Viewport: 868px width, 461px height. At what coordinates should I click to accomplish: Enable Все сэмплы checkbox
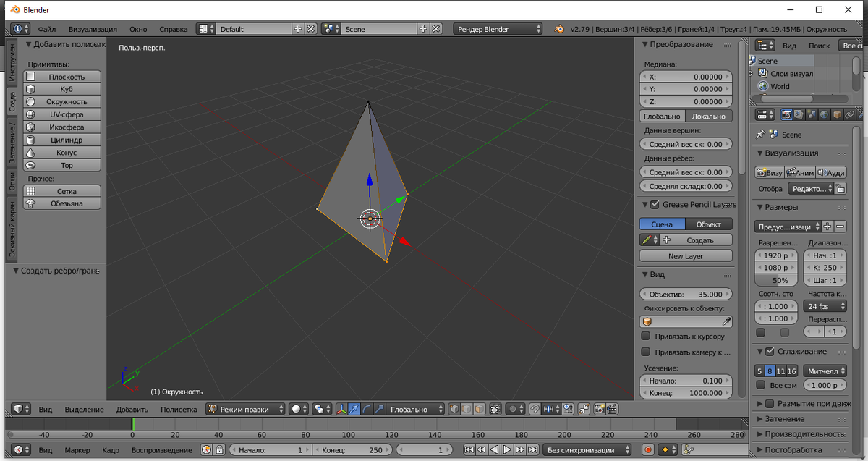pyautogui.click(x=760, y=385)
